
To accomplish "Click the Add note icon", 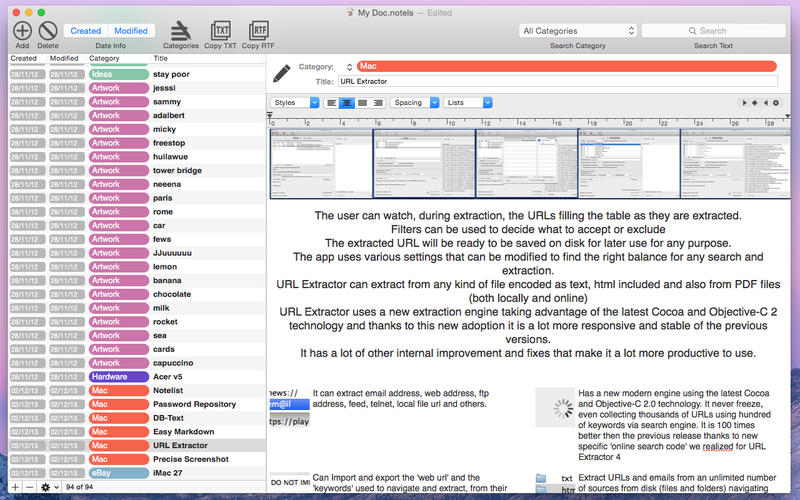I will (22, 31).
